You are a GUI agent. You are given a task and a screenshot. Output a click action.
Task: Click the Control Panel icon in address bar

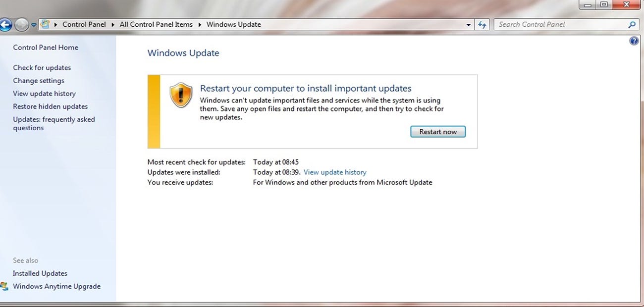[45, 24]
